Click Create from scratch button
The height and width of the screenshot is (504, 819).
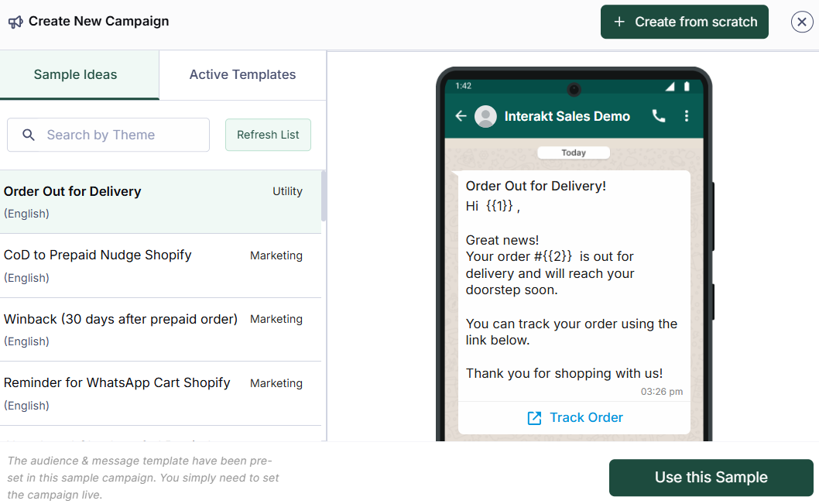684,22
